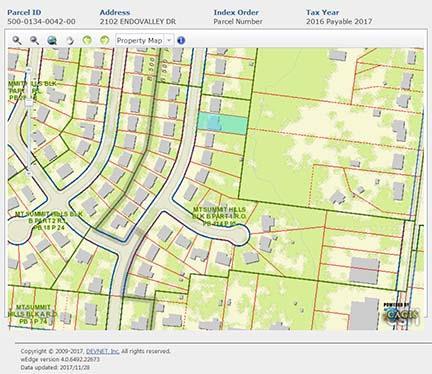Screen dimensions: 432x374
Task: Click the Address heading
Action: coord(115,12)
